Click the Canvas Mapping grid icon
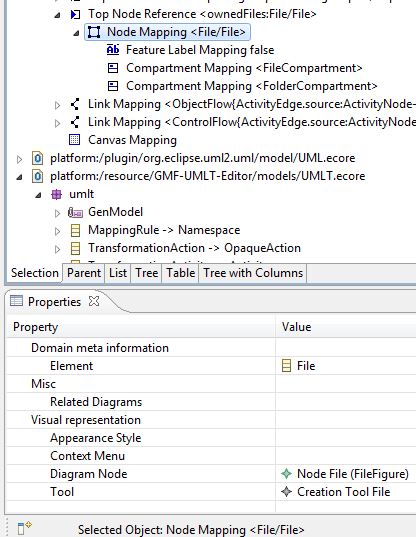 click(75, 140)
